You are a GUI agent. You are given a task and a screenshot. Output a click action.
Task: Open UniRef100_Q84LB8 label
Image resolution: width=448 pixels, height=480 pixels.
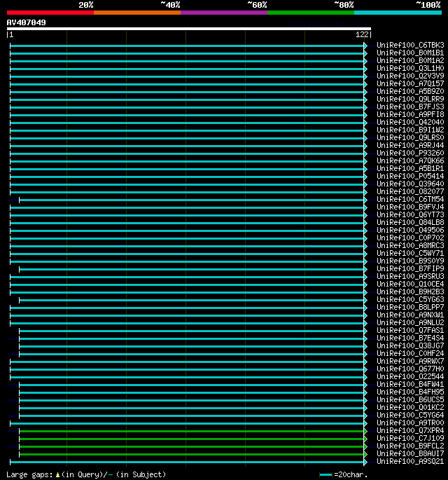click(x=410, y=223)
